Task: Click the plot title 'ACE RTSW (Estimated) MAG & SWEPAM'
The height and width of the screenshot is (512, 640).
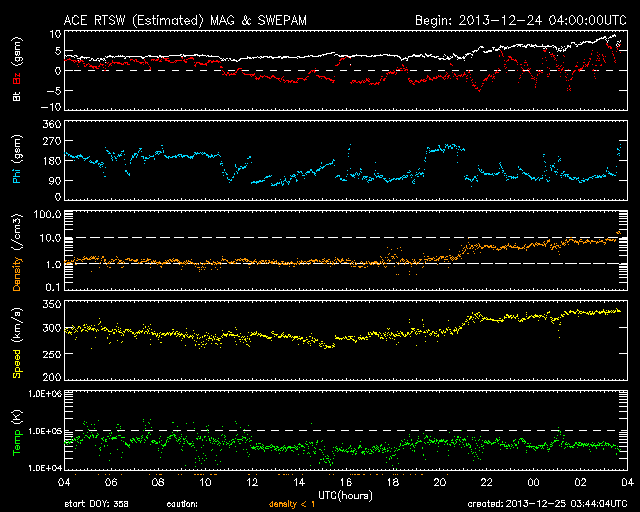Action: [x=185, y=20]
